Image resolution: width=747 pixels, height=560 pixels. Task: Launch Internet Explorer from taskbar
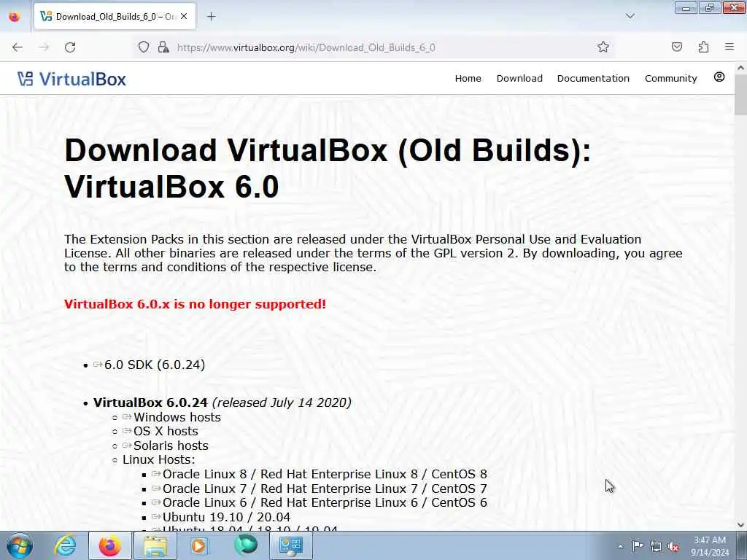click(x=65, y=545)
